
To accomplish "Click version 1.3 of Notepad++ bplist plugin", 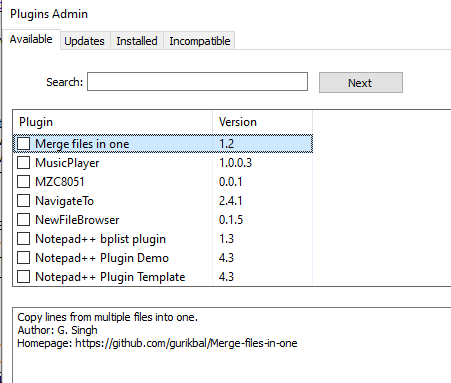I will click(x=227, y=239).
